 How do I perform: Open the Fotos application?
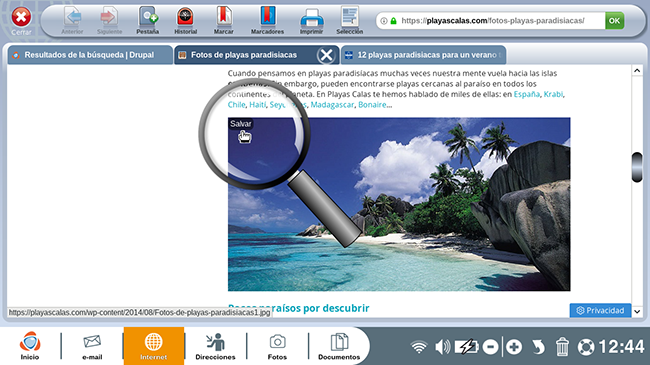pos(277,346)
